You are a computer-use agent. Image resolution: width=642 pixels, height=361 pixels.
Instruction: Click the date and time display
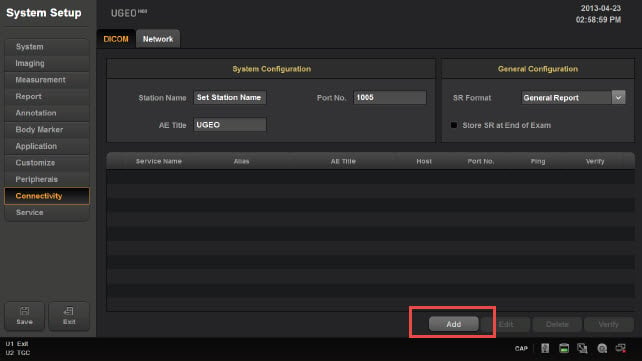tap(599, 14)
